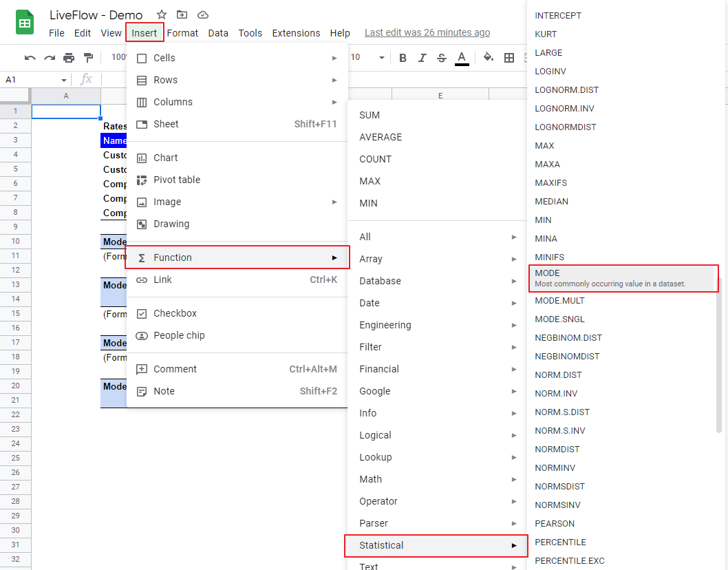
Task: Select the NORM.DIST function
Action: [x=622, y=375]
